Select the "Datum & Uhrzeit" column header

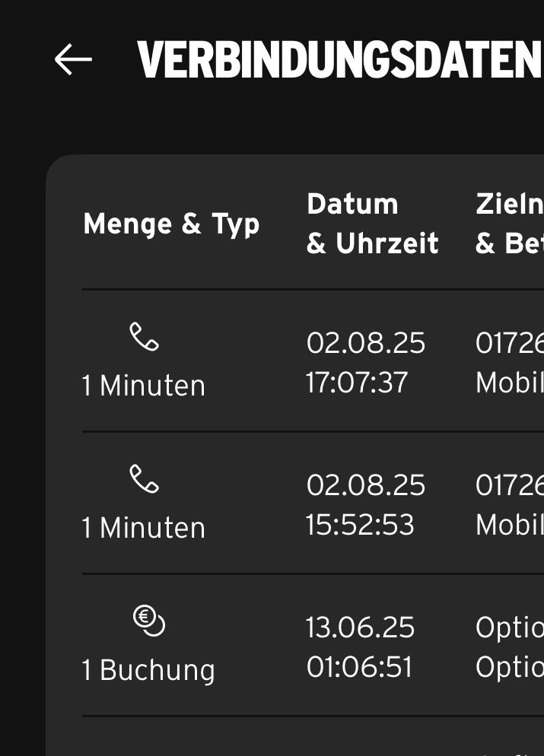(372, 224)
